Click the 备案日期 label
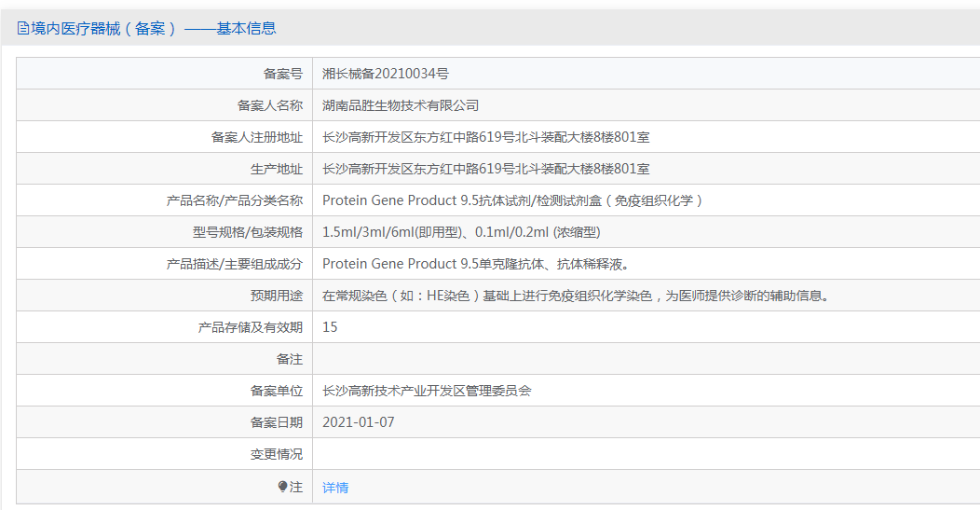 (x=277, y=423)
